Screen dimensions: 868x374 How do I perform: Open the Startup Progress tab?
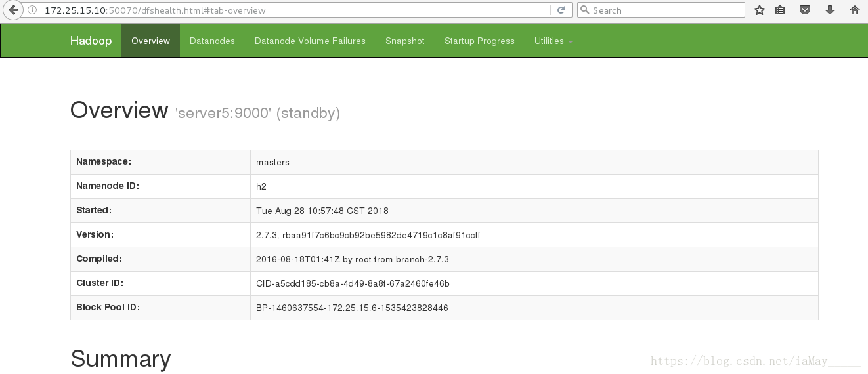479,41
